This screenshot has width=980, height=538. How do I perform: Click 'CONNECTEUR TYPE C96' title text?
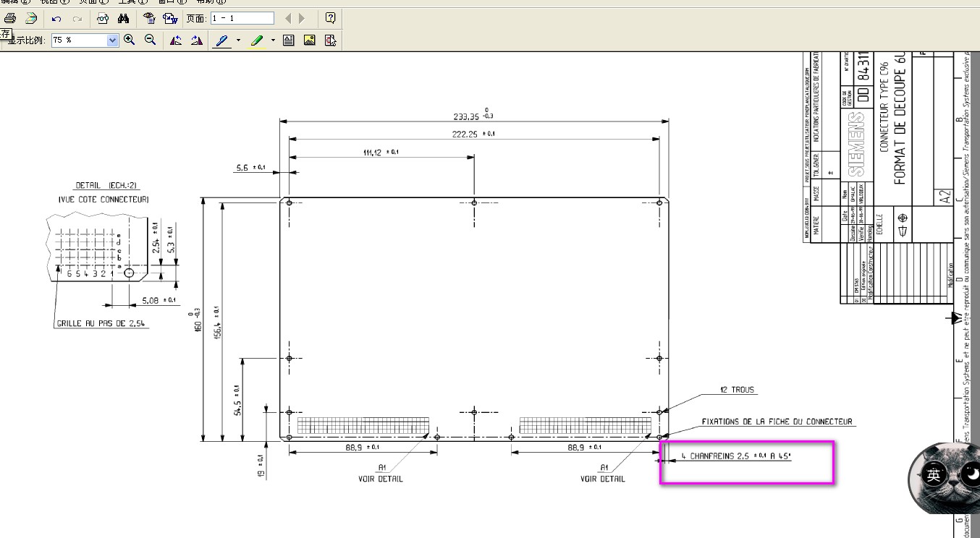coord(884,106)
